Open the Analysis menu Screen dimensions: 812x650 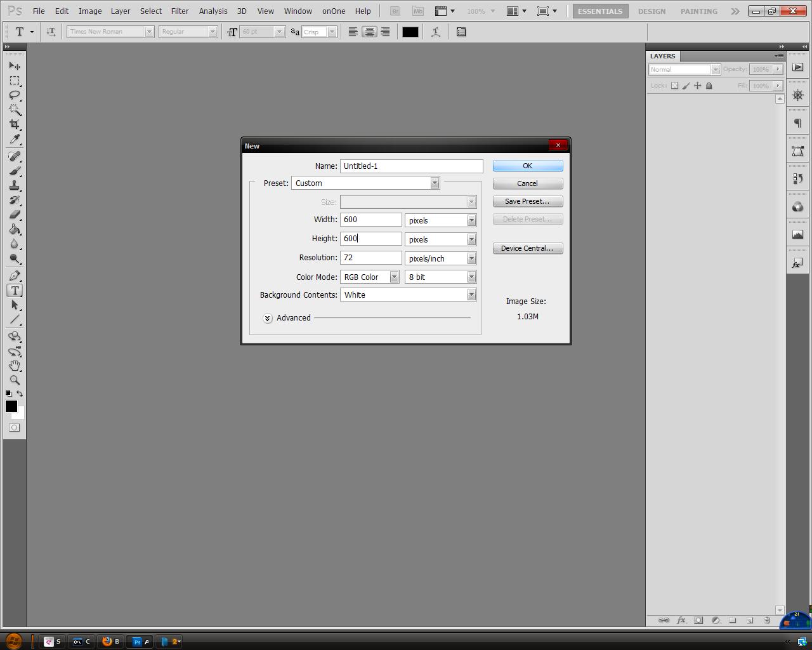[213, 11]
